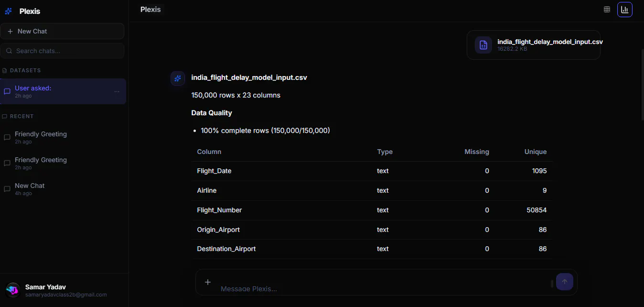Click the CSV file icon in attachment card

pyautogui.click(x=483, y=45)
